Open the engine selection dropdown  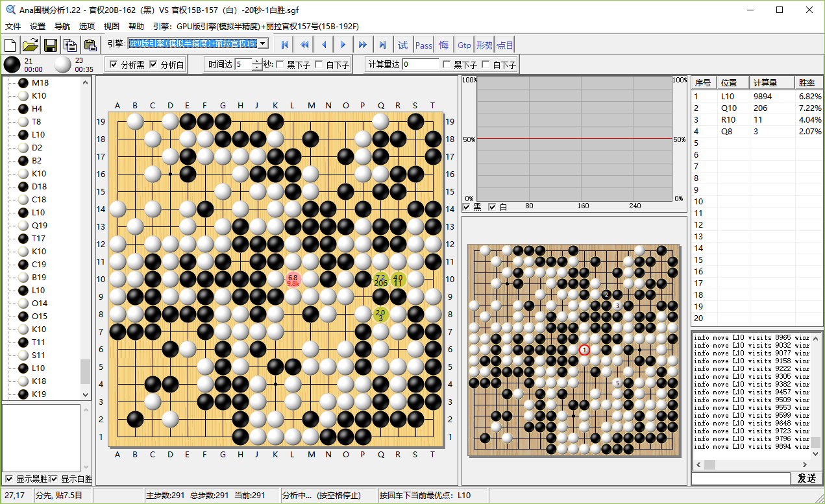(x=263, y=43)
